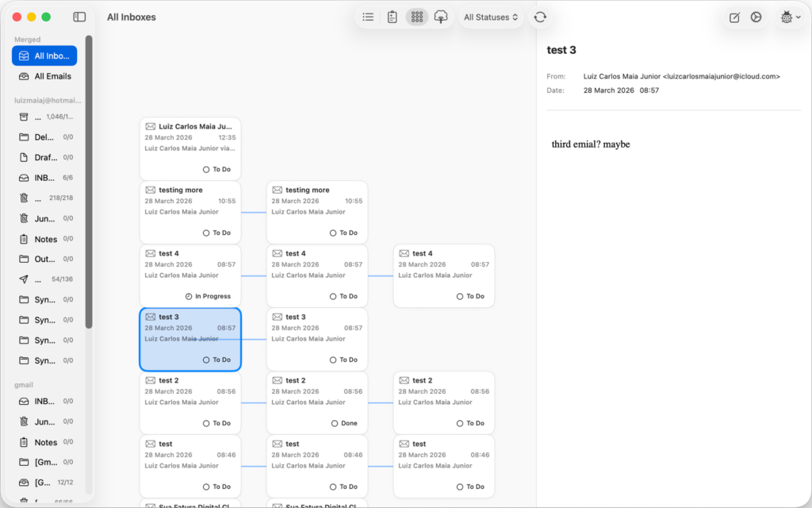The width and height of the screenshot is (812, 508).
Task: Toggle To Do on rightmost 08:46 test card
Action: coord(470,487)
